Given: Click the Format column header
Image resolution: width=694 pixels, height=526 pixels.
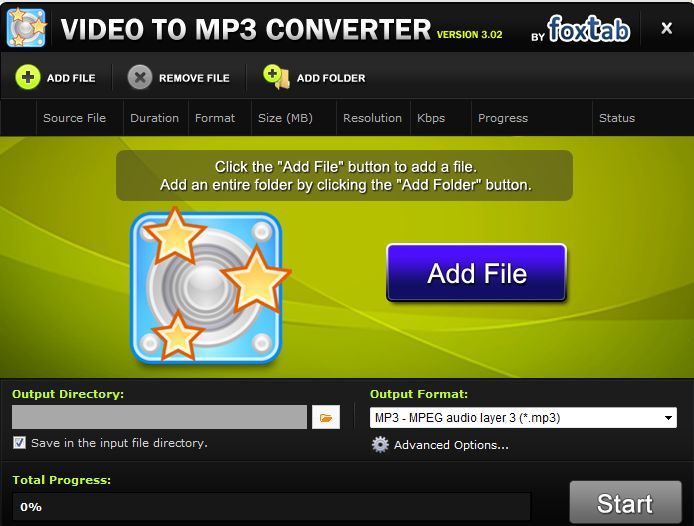Looking at the screenshot, I should pos(215,118).
